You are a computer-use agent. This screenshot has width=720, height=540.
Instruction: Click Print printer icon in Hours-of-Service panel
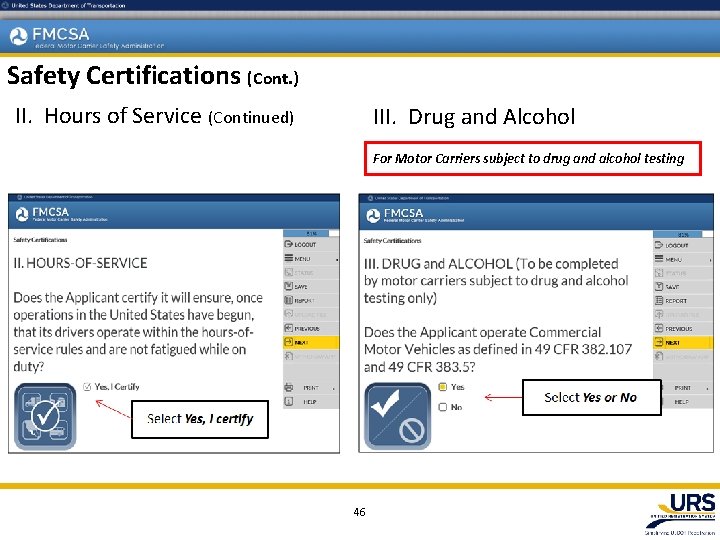(288, 387)
